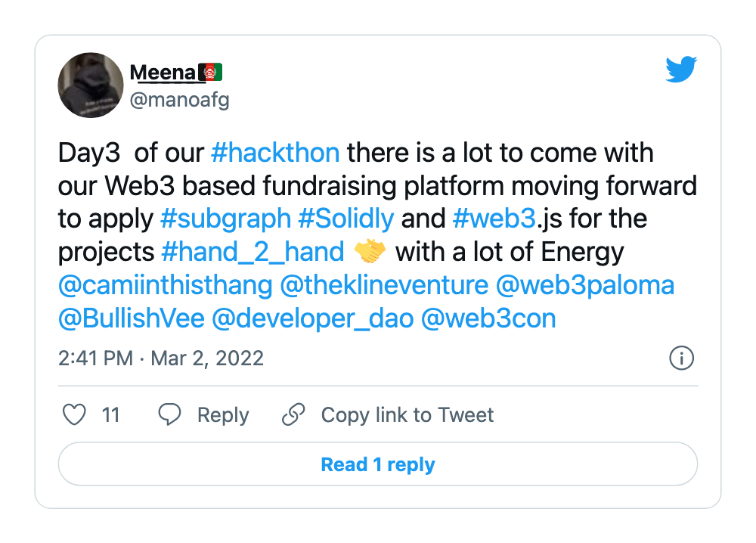The image size is (756, 543).
Task: Open Meena's profile picture
Action: [x=91, y=85]
